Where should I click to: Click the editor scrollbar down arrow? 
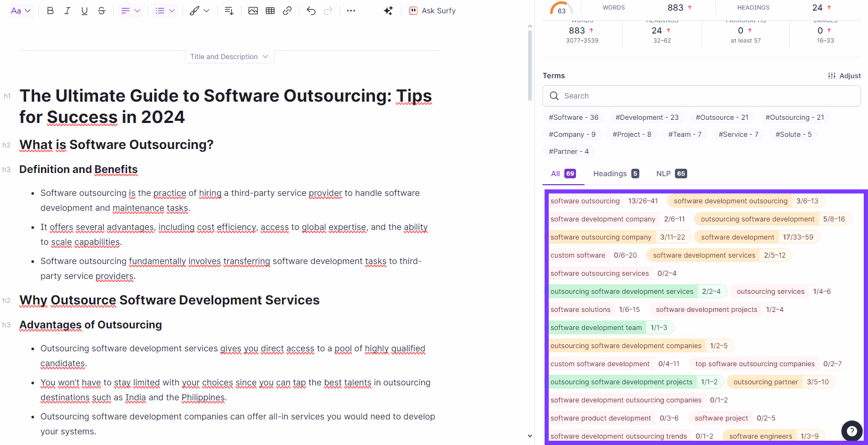(530, 436)
